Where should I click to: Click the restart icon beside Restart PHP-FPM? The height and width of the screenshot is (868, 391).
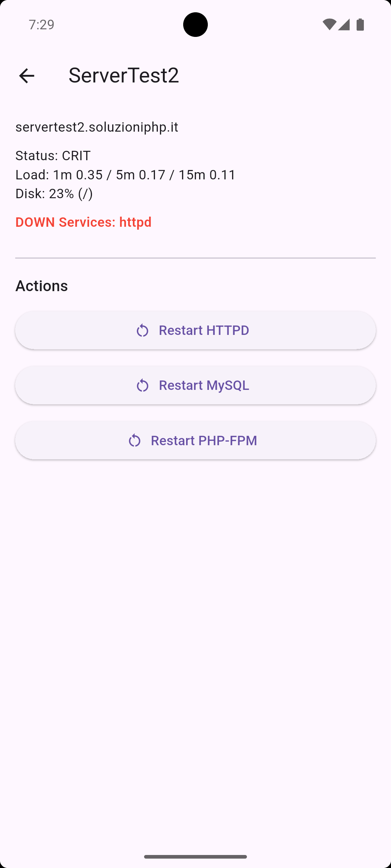(x=134, y=441)
